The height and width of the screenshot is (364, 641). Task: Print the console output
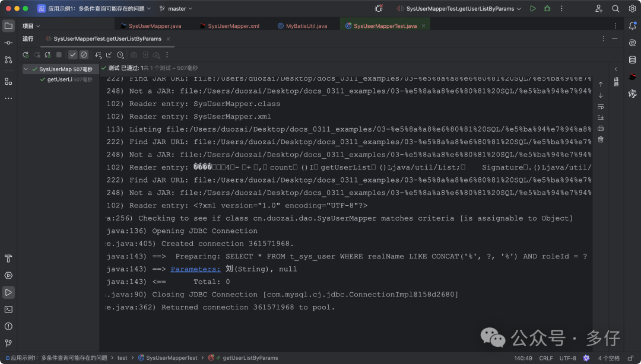601,128
